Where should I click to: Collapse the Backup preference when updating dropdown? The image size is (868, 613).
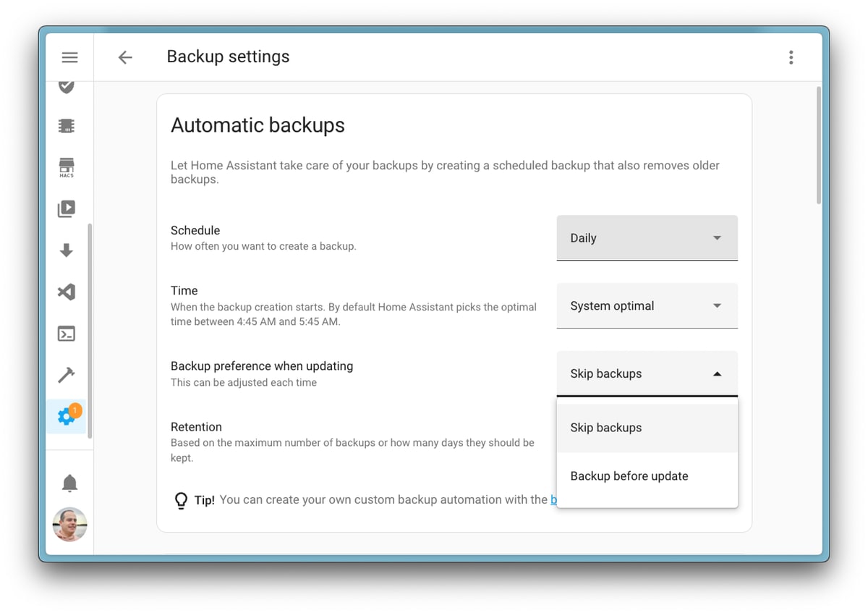pyautogui.click(x=647, y=374)
